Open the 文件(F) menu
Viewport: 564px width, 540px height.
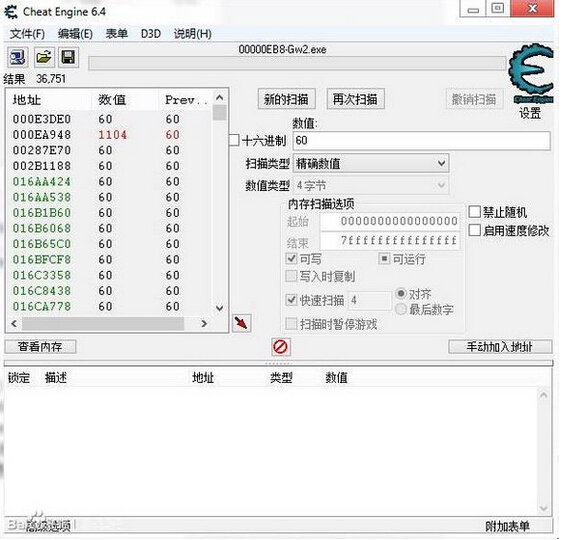pos(27,34)
